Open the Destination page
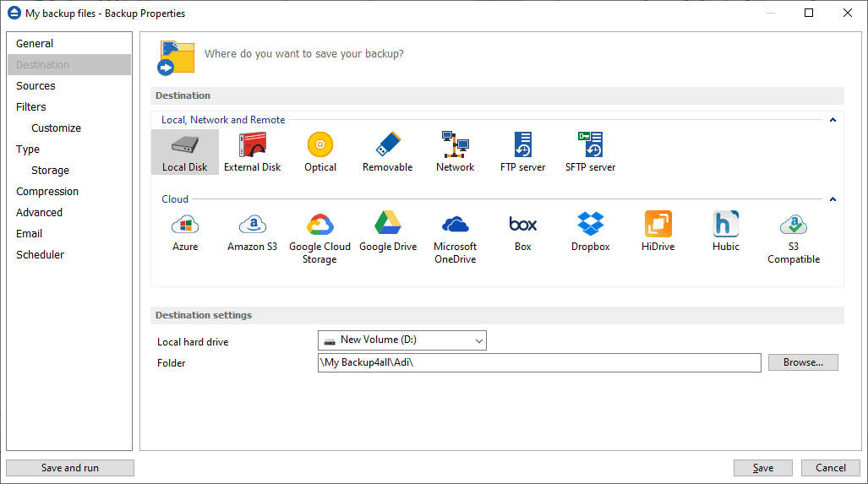868x484 pixels. coord(69,64)
